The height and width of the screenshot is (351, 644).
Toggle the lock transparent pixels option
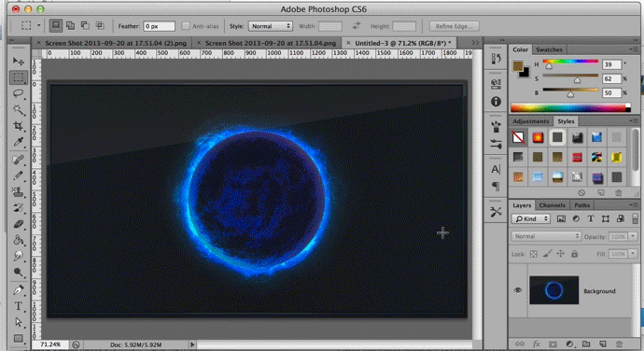(x=533, y=254)
